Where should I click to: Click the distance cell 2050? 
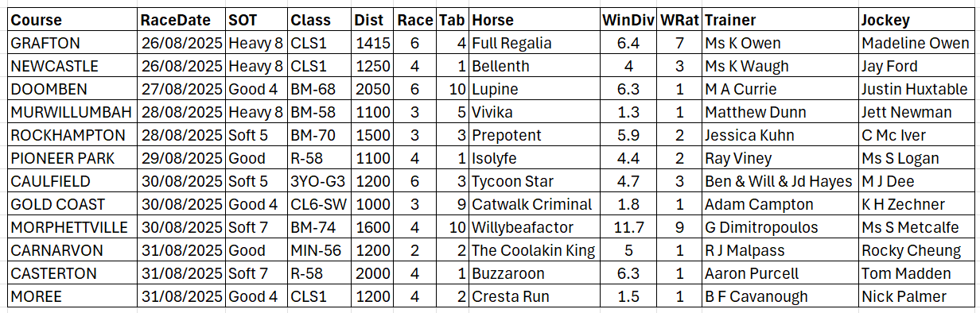click(x=373, y=89)
